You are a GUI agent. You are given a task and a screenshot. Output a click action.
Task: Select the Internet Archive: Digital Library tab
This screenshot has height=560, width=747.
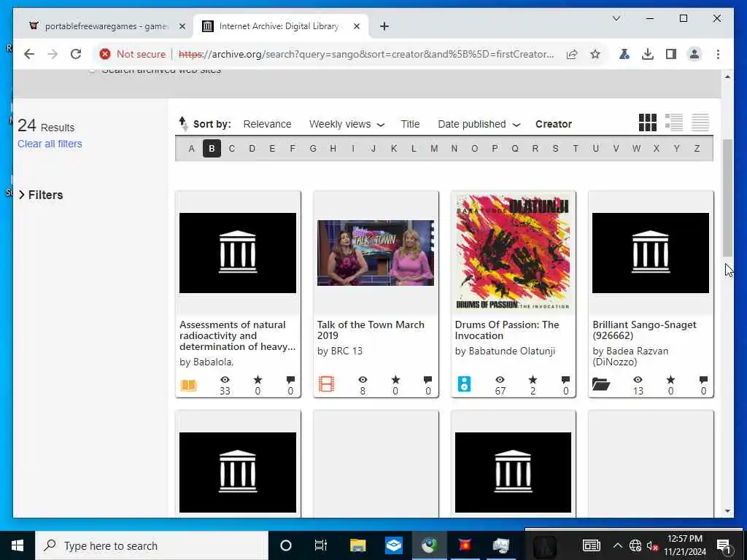pyautogui.click(x=279, y=26)
